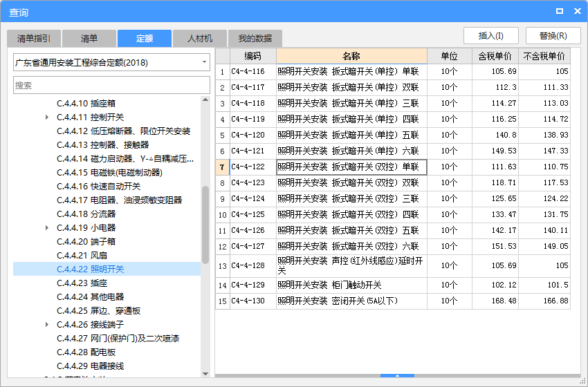588x387 pixels.
Task: Click the table select-all corner cell
Action: [222, 56]
